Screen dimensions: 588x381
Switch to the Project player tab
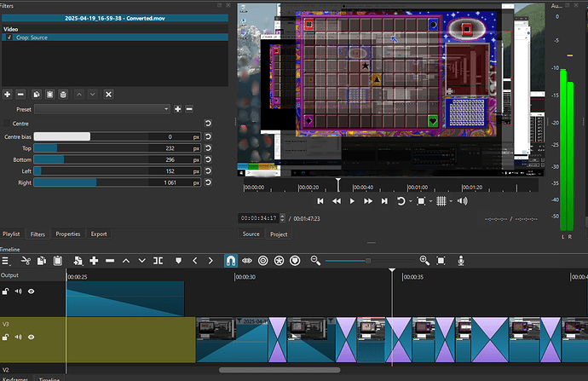pyautogui.click(x=279, y=234)
